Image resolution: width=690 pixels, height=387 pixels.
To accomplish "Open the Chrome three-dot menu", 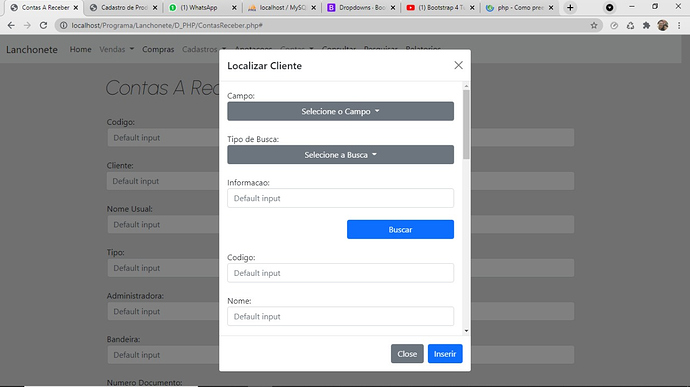I will click(x=679, y=26).
